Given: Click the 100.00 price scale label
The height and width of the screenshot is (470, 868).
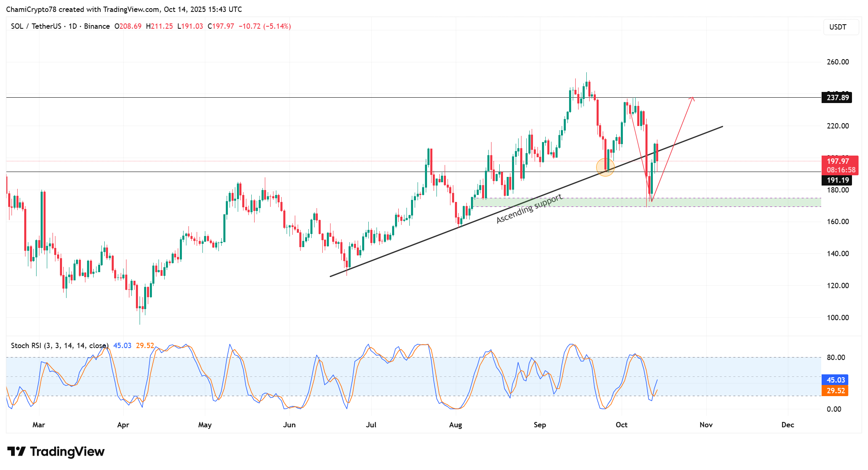Looking at the screenshot, I should click(838, 318).
